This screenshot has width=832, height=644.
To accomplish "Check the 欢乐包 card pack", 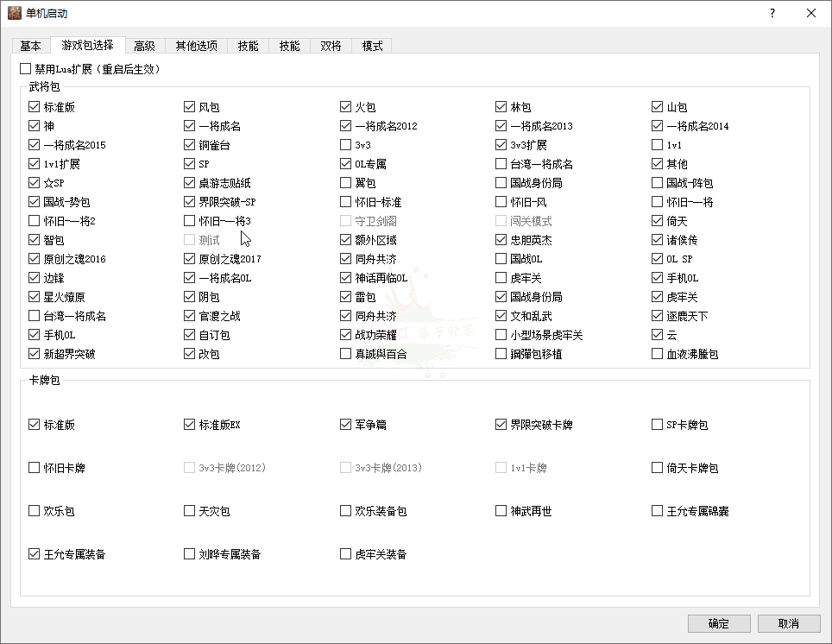I will (x=35, y=511).
